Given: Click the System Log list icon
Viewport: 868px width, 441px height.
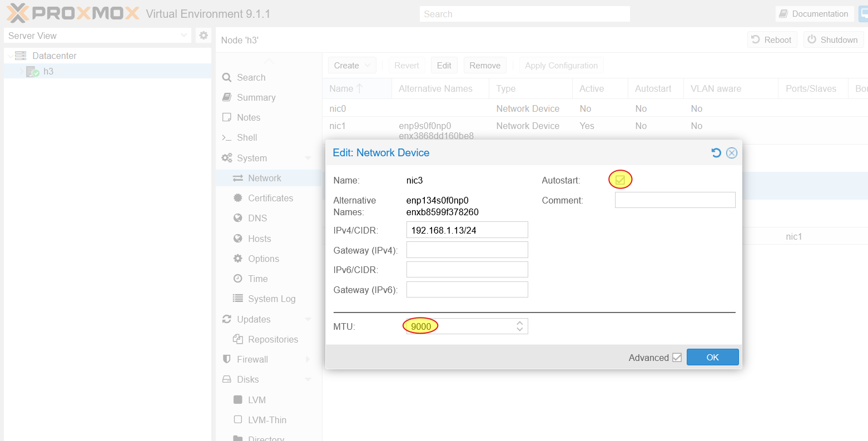Looking at the screenshot, I should (238, 299).
